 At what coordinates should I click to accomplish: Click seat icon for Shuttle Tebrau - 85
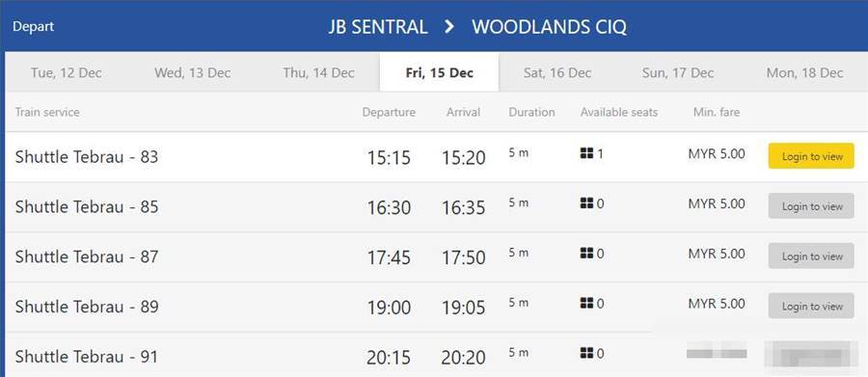586,203
